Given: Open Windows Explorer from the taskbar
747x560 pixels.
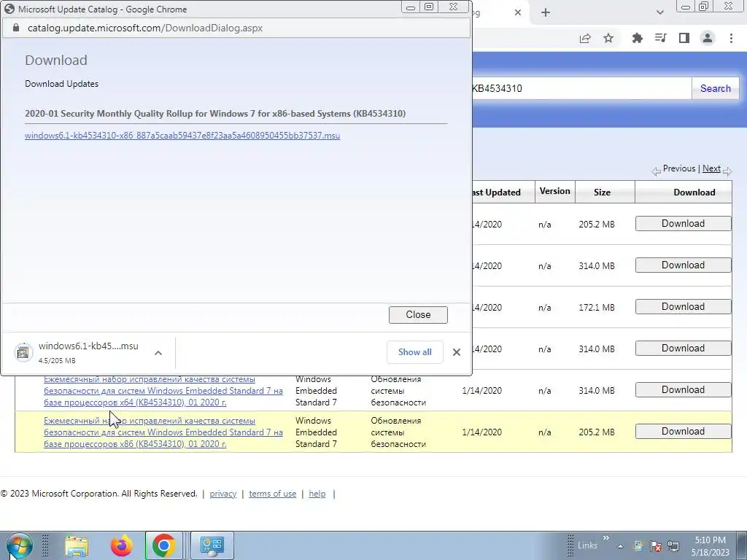Looking at the screenshot, I should (76, 546).
